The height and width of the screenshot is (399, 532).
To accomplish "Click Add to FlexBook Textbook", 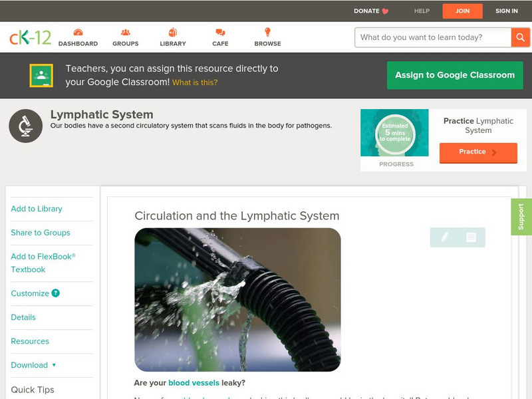I will tap(43, 263).
